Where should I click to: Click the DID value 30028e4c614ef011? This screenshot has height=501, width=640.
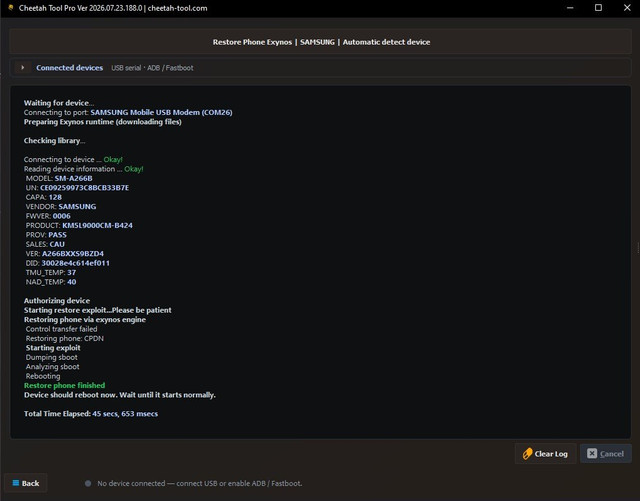click(76, 263)
